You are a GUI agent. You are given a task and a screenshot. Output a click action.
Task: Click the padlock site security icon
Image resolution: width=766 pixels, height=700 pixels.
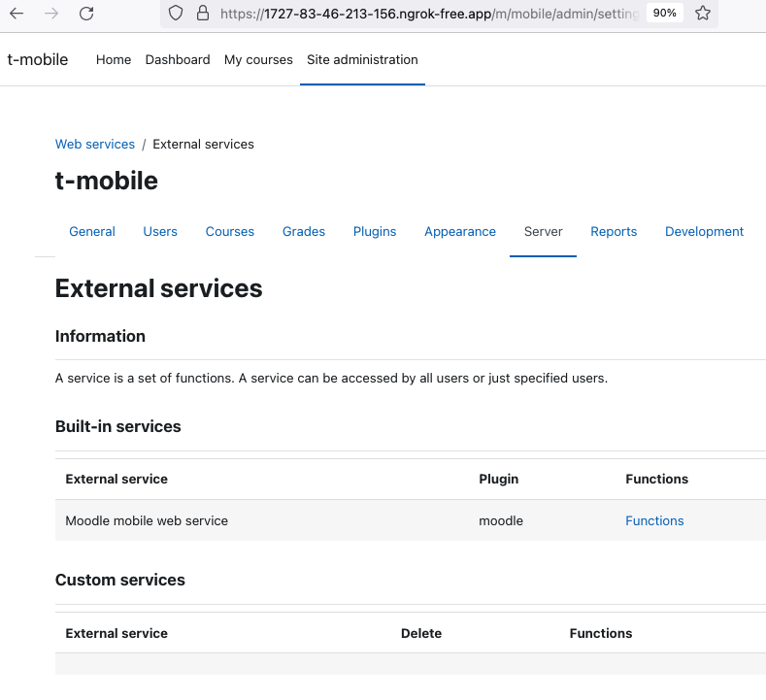(x=203, y=14)
